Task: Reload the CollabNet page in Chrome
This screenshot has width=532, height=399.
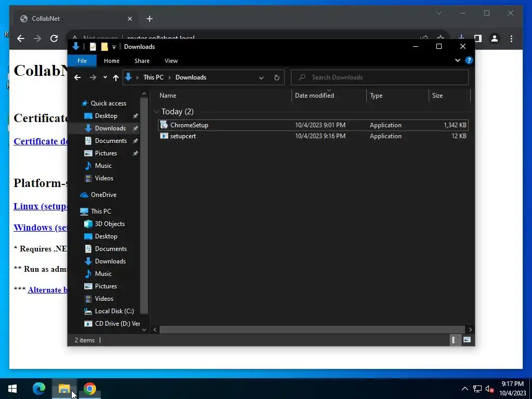Action: click(x=54, y=38)
